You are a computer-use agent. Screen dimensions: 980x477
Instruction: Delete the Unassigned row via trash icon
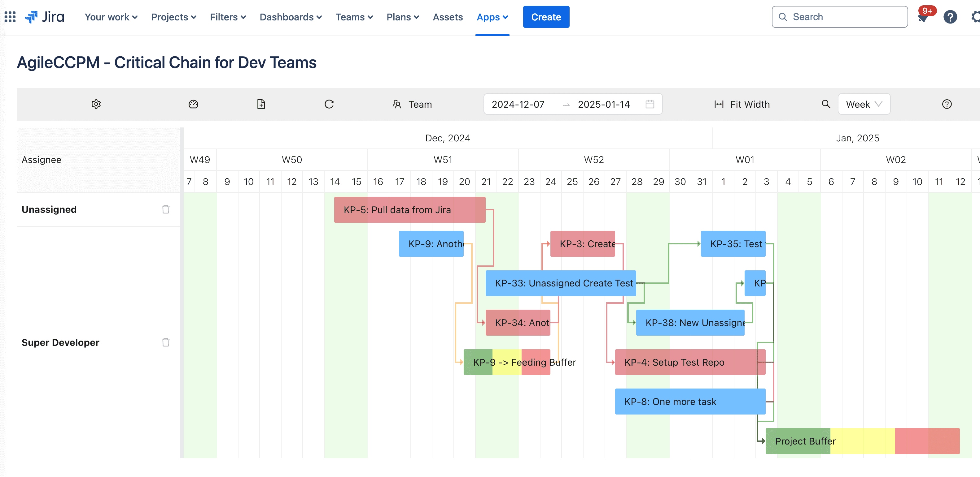[165, 209]
